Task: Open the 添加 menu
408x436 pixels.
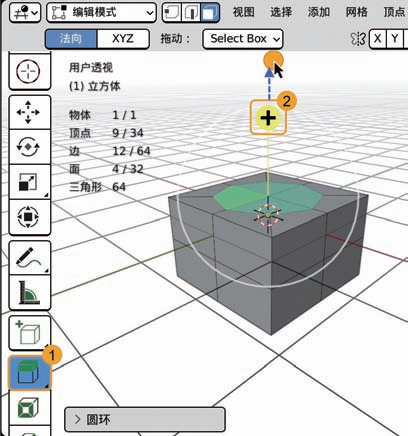Action: 319,12
